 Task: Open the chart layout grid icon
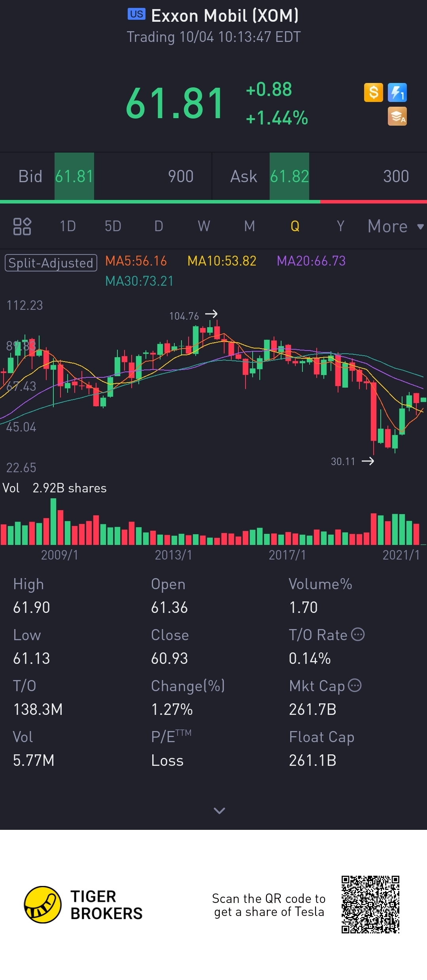(22, 226)
